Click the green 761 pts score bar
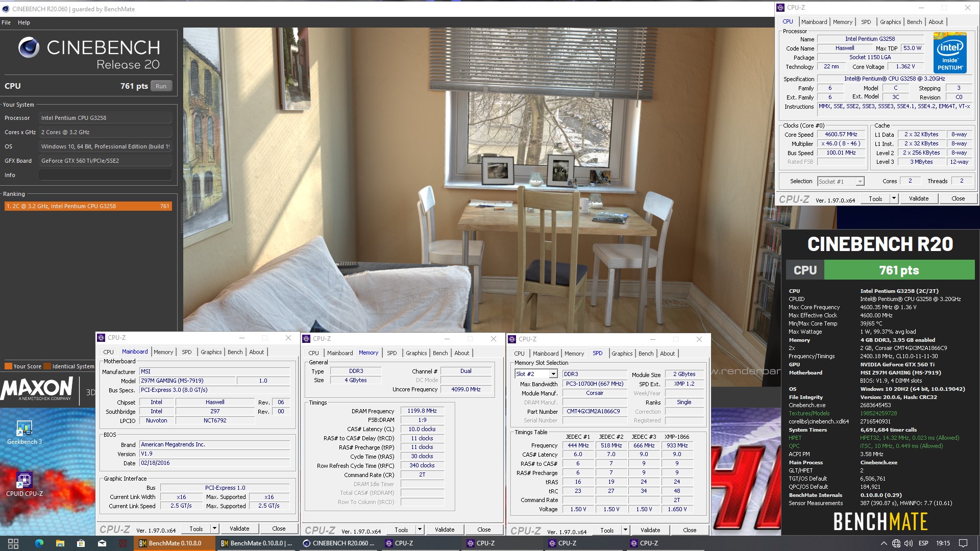The height and width of the screenshot is (551, 980). click(899, 270)
